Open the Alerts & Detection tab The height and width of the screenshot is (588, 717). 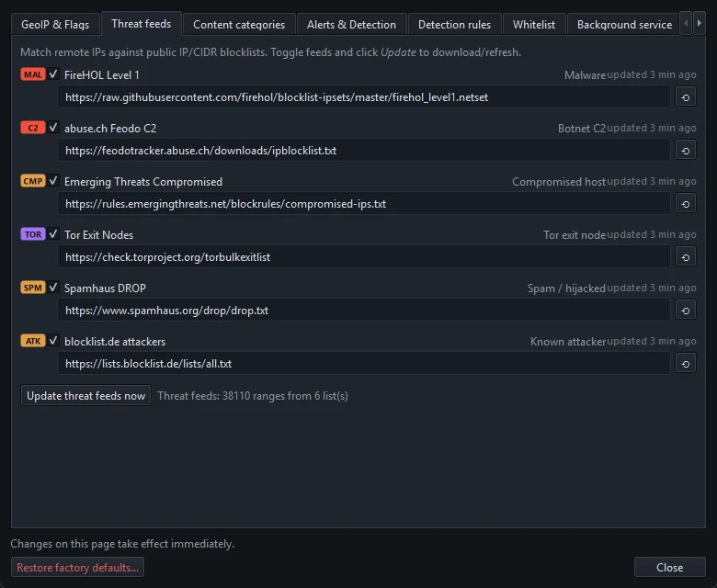[x=351, y=24]
